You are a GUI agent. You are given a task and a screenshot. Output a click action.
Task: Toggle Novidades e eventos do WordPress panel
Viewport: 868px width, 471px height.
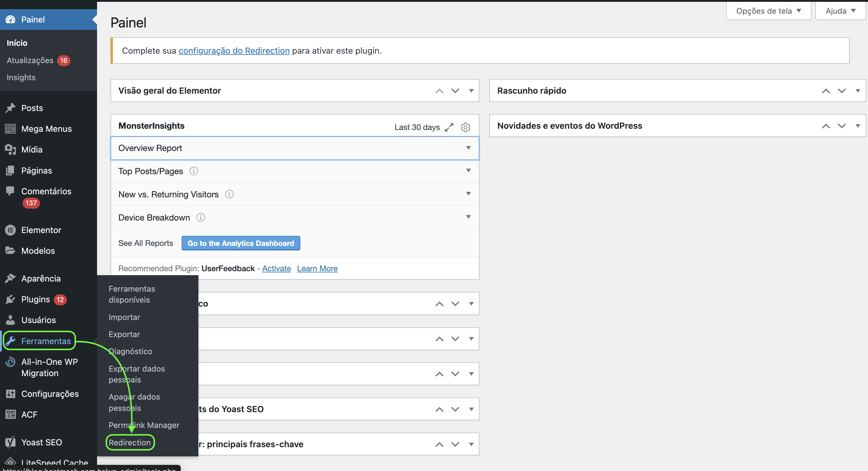tap(858, 126)
